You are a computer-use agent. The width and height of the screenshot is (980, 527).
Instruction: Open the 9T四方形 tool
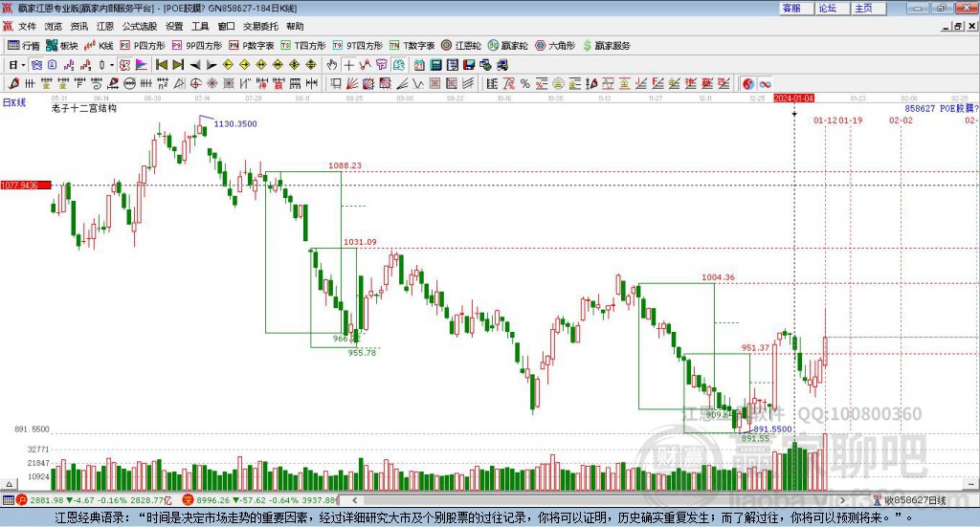358,46
